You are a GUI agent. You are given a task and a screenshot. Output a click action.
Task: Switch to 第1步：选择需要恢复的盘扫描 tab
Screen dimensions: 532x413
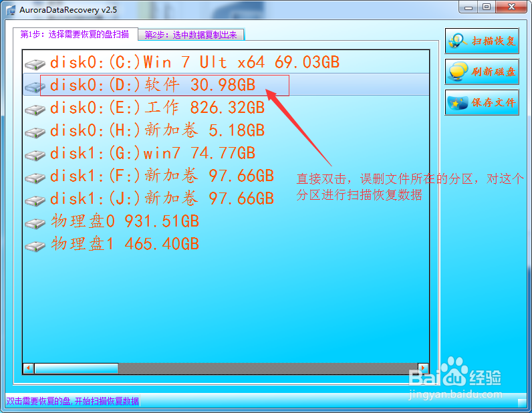[75, 34]
